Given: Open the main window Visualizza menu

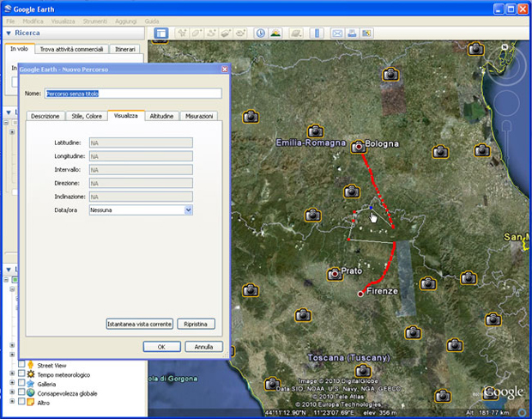Looking at the screenshot, I should 63,21.
